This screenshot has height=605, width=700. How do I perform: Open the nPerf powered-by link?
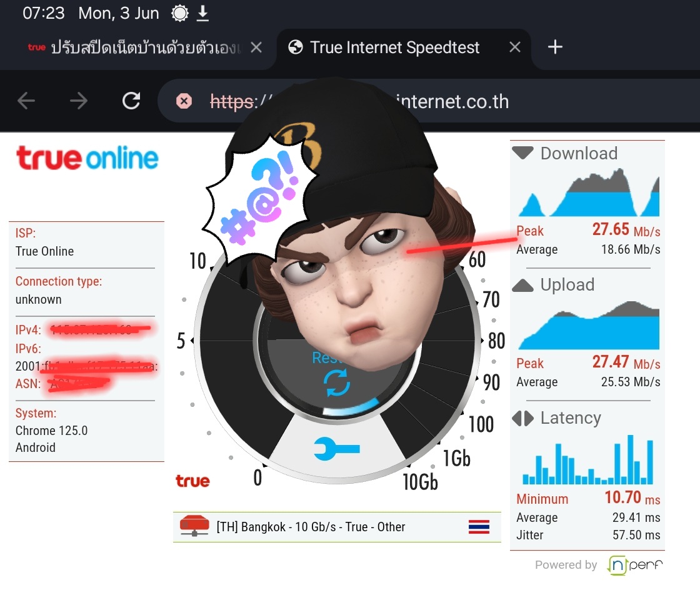click(x=635, y=565)
